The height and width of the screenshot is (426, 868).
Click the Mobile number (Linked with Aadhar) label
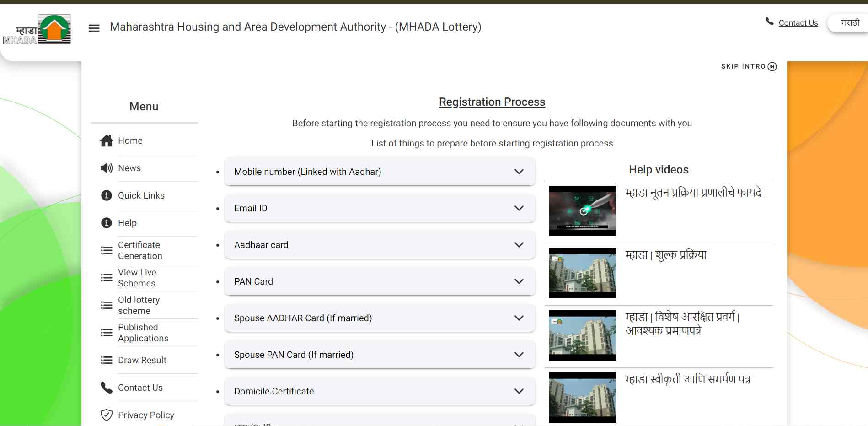[308, 172]
